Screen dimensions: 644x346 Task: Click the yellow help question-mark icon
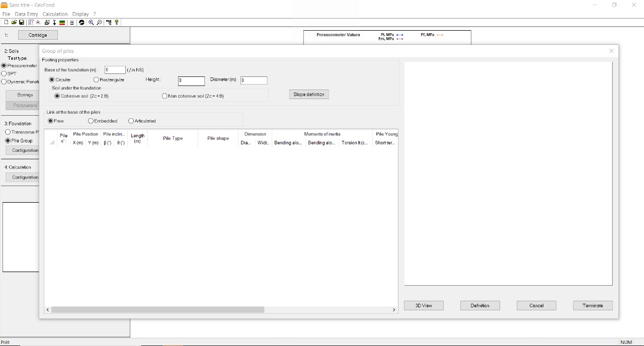[x=117, y=22]
